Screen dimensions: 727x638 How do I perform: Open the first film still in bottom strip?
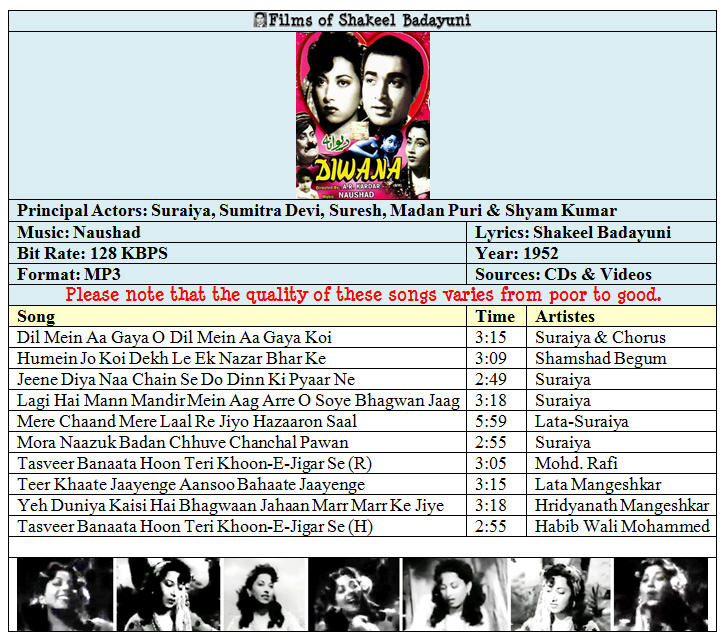click(x=65, y=594)
